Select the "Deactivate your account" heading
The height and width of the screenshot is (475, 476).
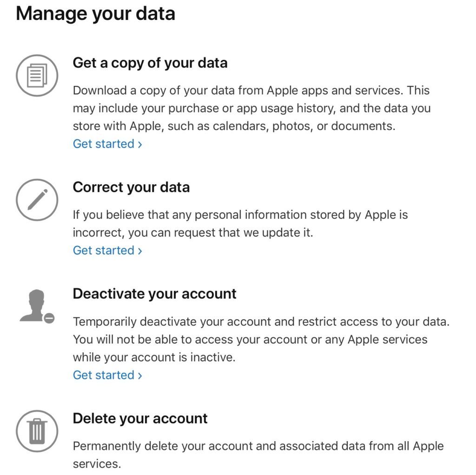[154, 294]
